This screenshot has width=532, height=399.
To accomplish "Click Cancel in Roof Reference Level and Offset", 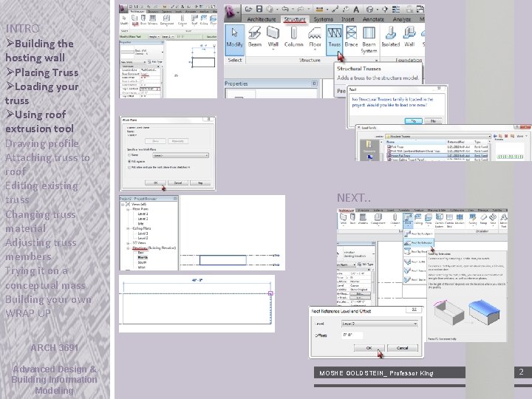I will (x=403, y=348).
